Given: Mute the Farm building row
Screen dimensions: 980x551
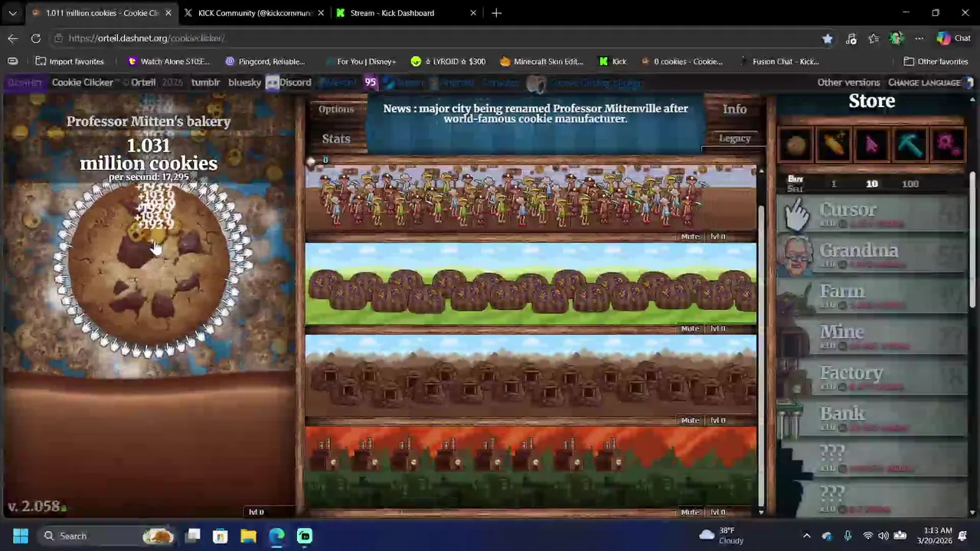Looking at the screenshot, I should [x=690, y=328].
